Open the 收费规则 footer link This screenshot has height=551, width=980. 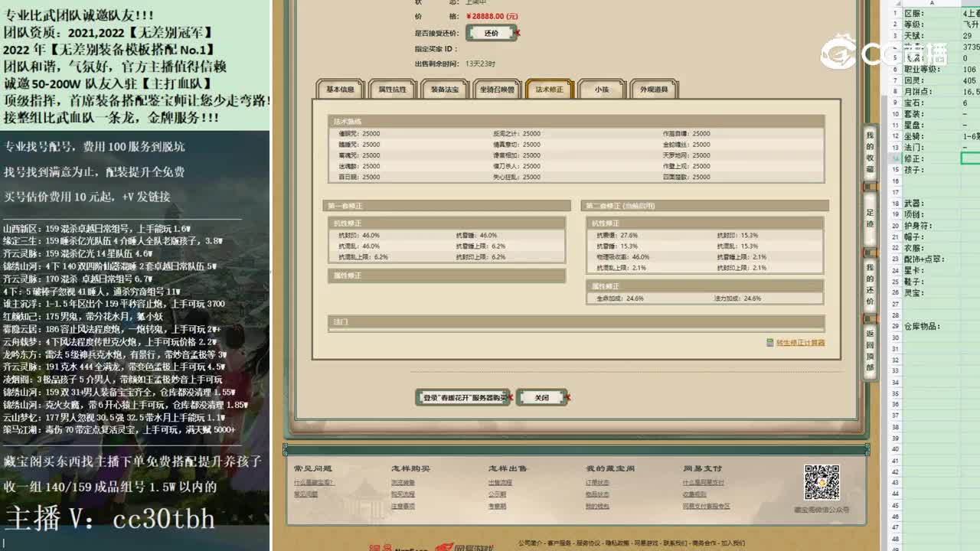[x=694, y=494]
